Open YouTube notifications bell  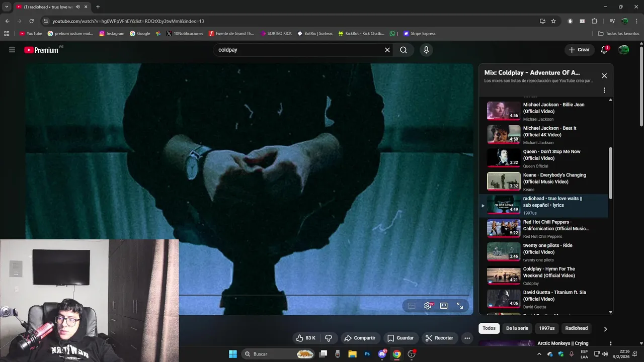(x=604, y=50)
